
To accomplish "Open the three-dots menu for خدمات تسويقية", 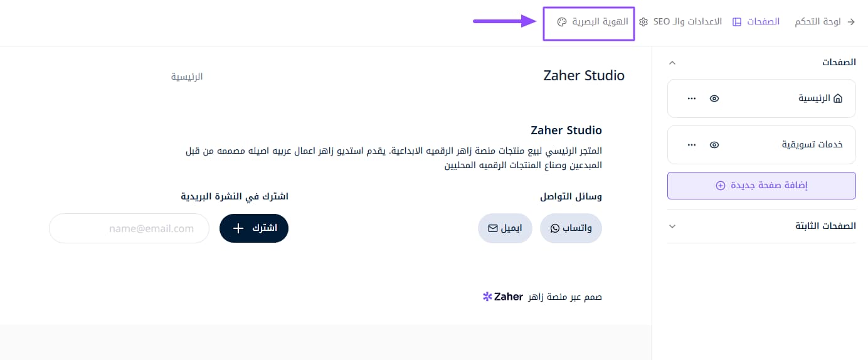I will (692, 145).
